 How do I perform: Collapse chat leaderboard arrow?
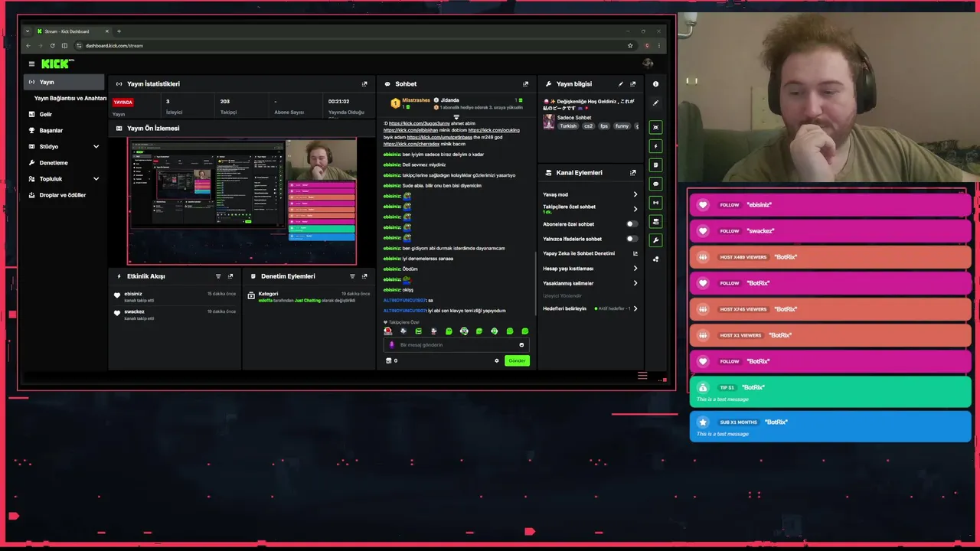(456, 117)
